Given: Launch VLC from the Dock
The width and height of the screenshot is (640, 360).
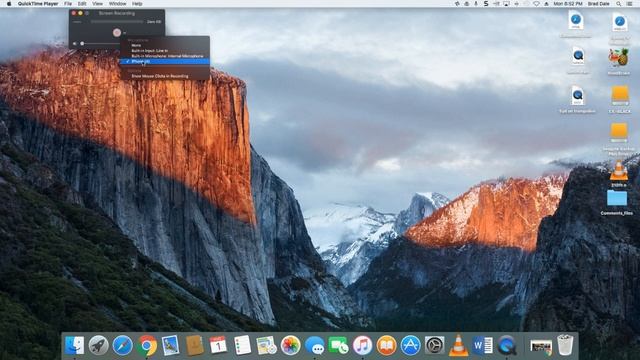Looking at the screenshot, I should pyautogui.click(x=458, y=345).
